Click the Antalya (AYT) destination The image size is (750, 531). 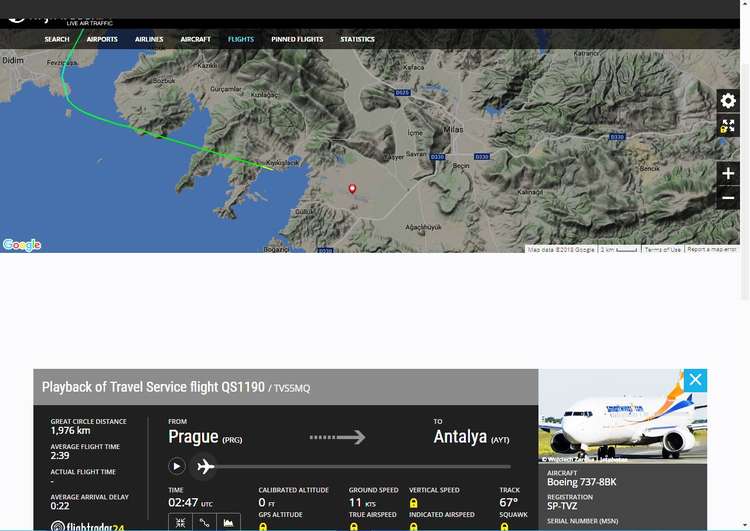[472, 437]
